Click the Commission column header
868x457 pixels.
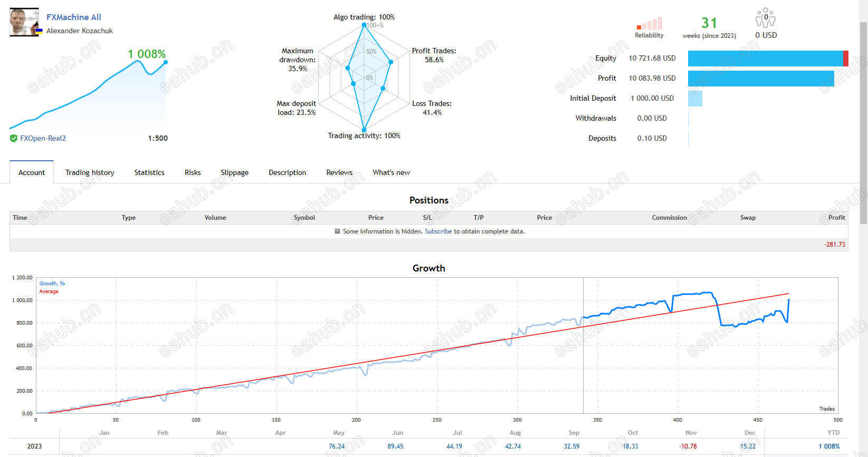[x=670, y=218]
